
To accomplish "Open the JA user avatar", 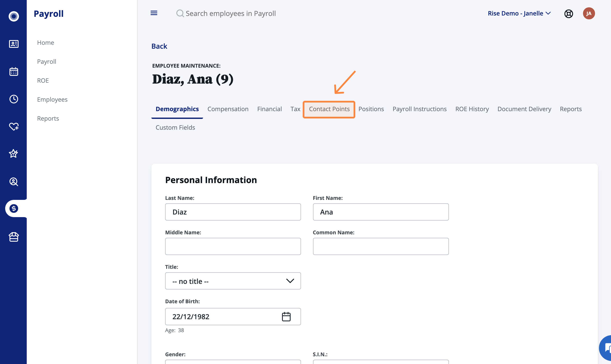I will pos(589,13).
